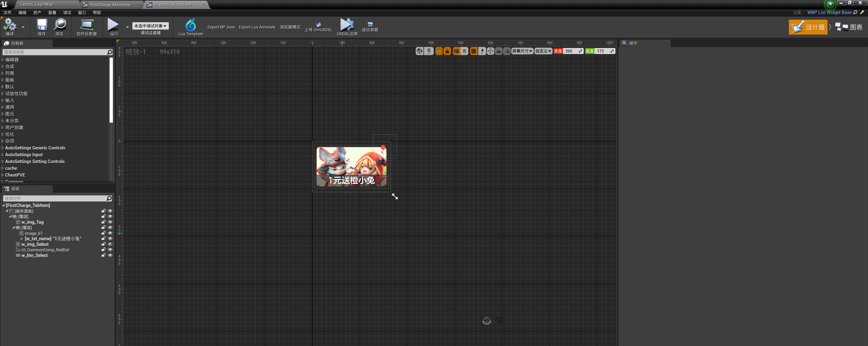Unlock toggle for the w_img_Tag row
The width and height of the screenshot is (868, 346).
click(103, 222)
